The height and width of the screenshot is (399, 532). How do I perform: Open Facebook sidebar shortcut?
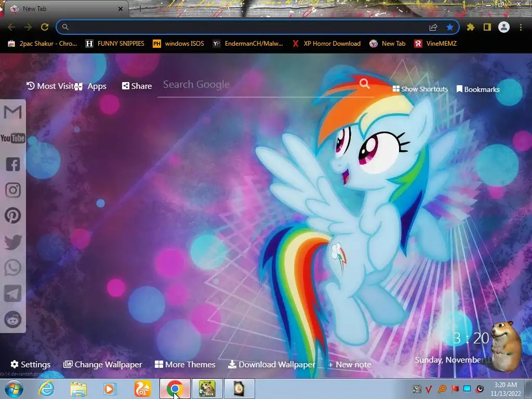(13, 164)
